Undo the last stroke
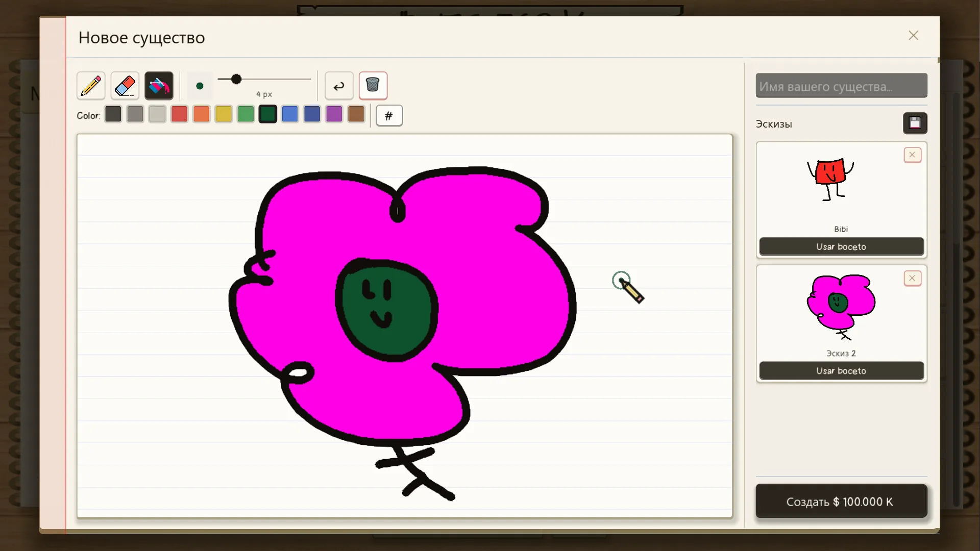The image size is (980, 551). 339,86
